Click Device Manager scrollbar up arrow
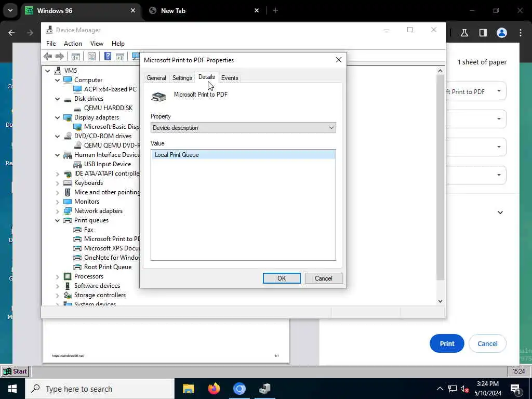The image size is (532, 399). pyautogui.click(x=440, y=71)
